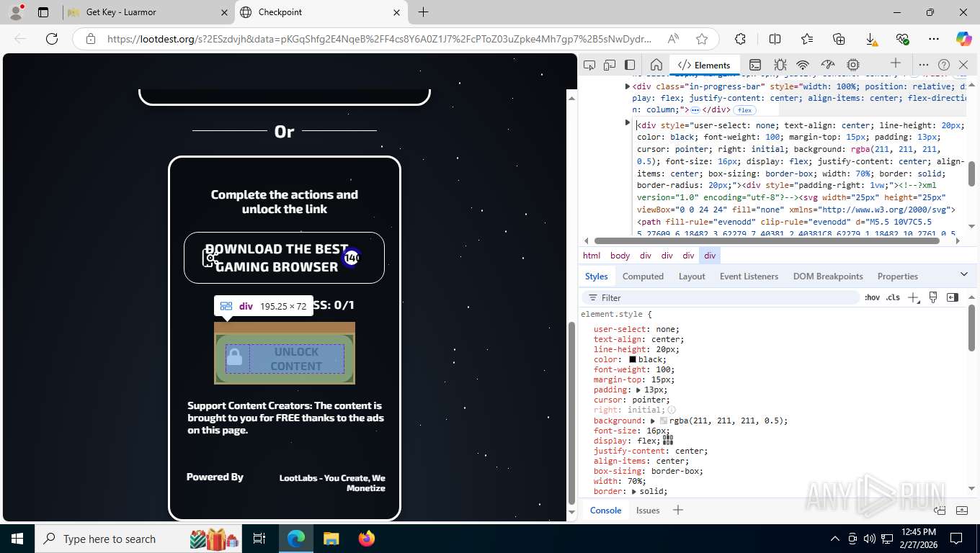Screen dimensions: 980x553
Task: Open a new browser tab
Action: pyautogui.click(x=423, y=12)
